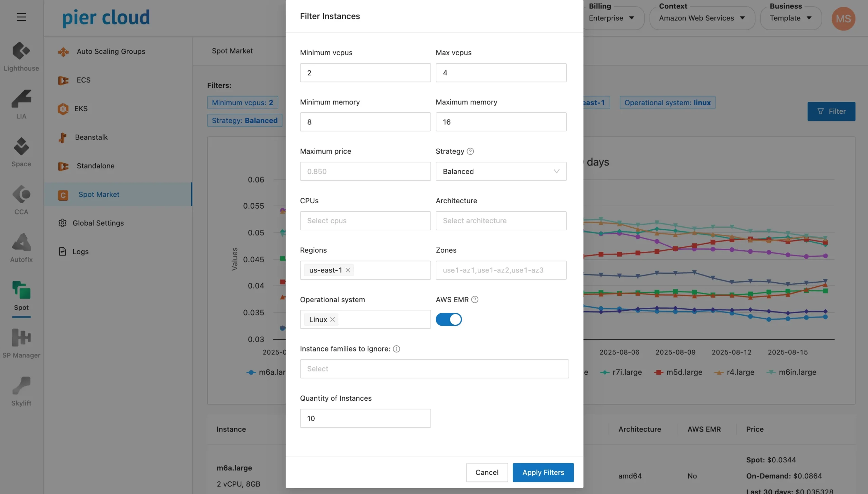Open the Select cpus dropdown

(365, 221)
